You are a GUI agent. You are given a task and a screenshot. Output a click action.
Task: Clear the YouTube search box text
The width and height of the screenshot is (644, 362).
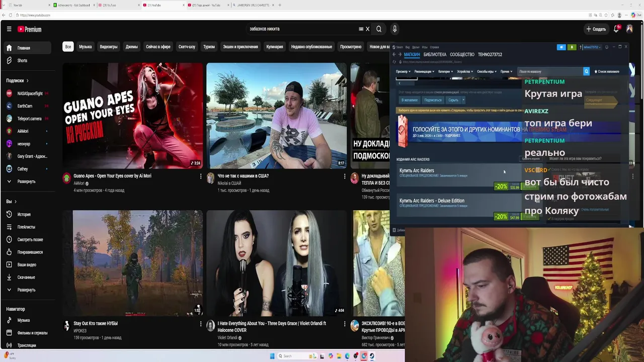367,29
